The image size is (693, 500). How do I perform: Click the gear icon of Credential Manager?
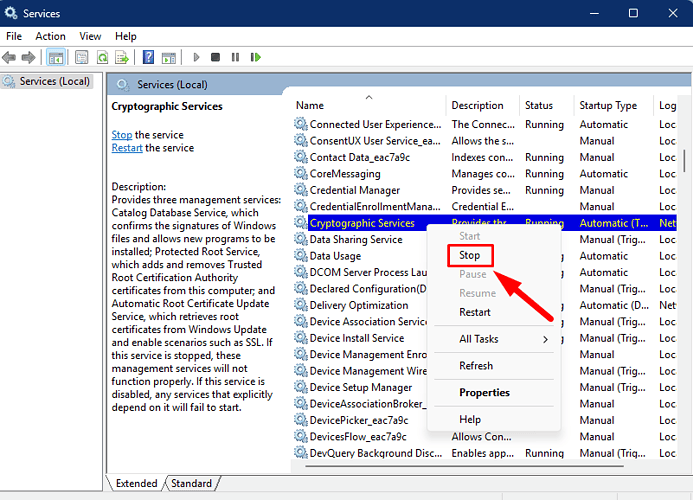pyautogui.click(x=301, y=190)
